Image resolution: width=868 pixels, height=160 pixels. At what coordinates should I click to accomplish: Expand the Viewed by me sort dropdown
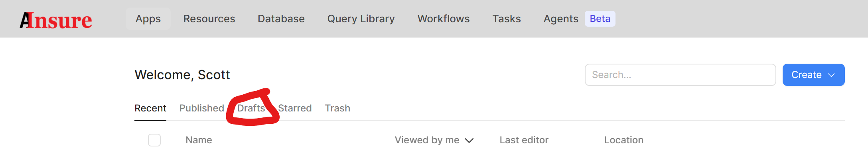(434, 140)
